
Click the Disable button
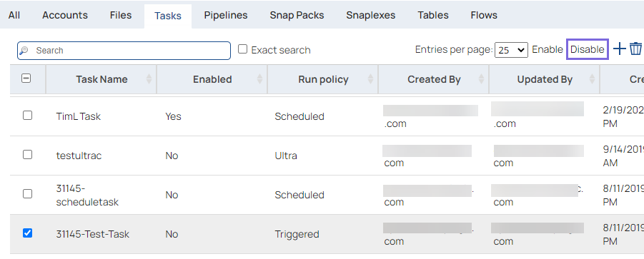(x=588, y=49)
